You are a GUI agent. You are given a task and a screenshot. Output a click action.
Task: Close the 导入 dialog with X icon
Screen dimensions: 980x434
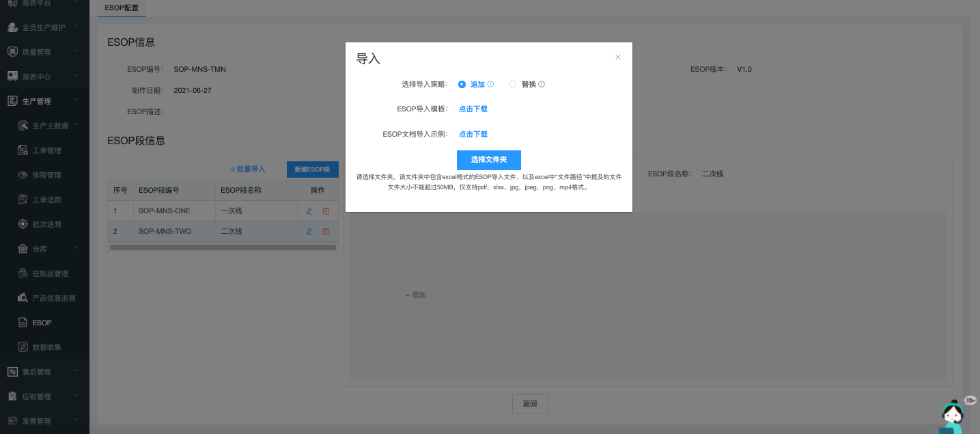coord(618,57)
